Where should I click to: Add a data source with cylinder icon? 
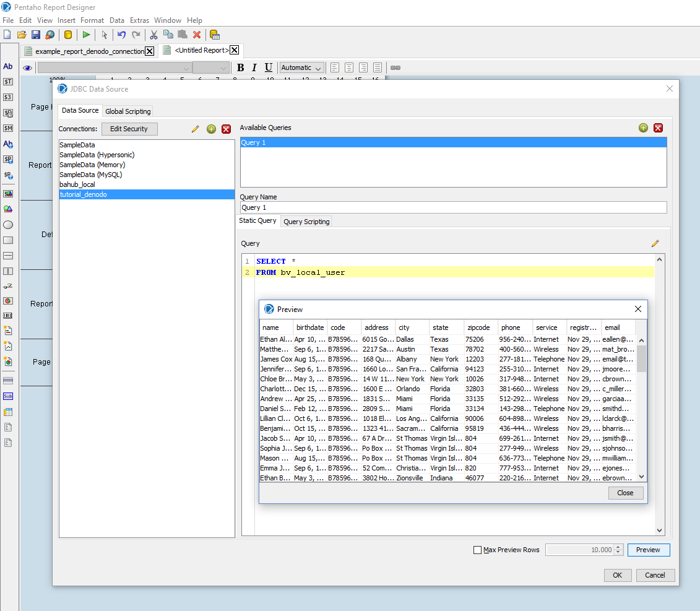pos(68,35)
